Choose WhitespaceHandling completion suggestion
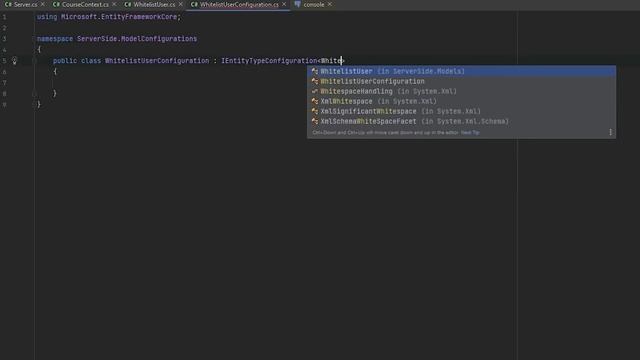This screenshot has width=640, height=360. [461, 91]
